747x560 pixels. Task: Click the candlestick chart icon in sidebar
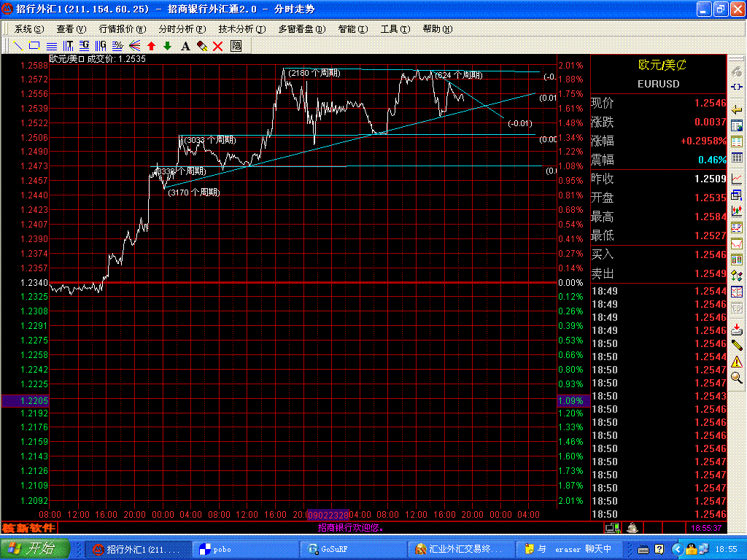pos(737,210)
